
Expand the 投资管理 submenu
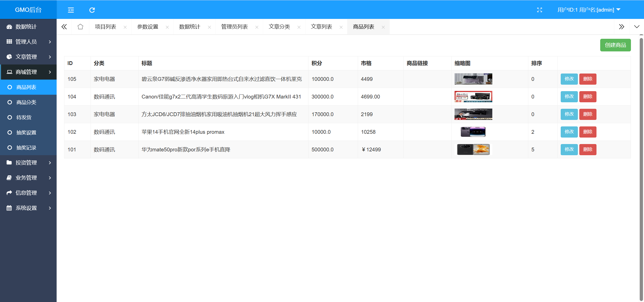coord(26,162)
